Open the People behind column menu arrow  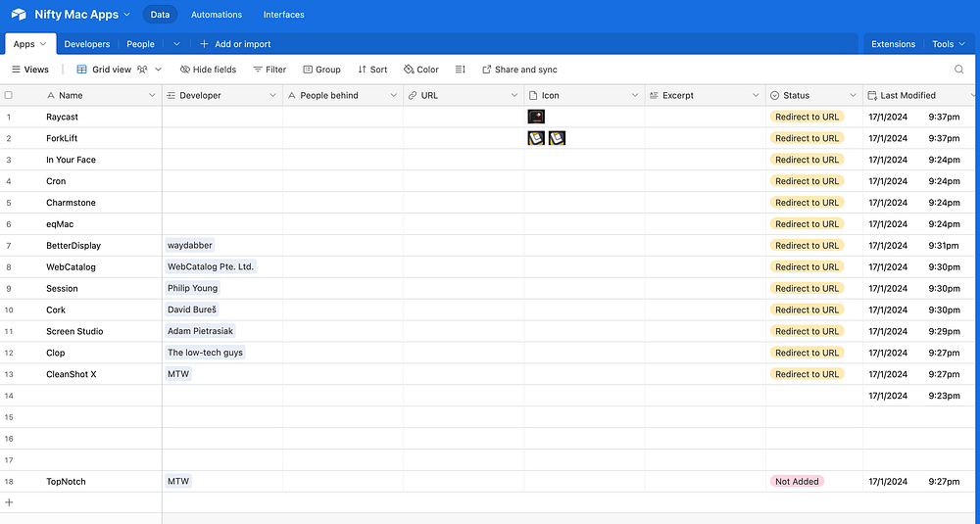click(x=393, y=96)
